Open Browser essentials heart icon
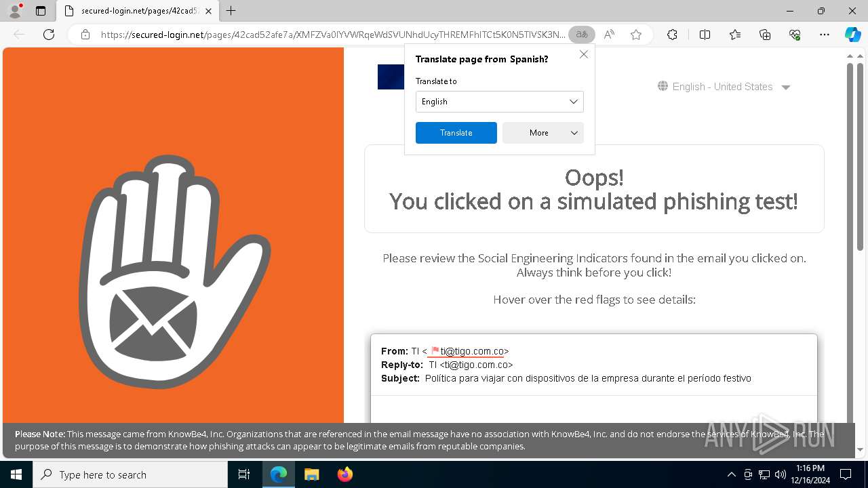Screen dimensions: 868x488 (795, 35)
